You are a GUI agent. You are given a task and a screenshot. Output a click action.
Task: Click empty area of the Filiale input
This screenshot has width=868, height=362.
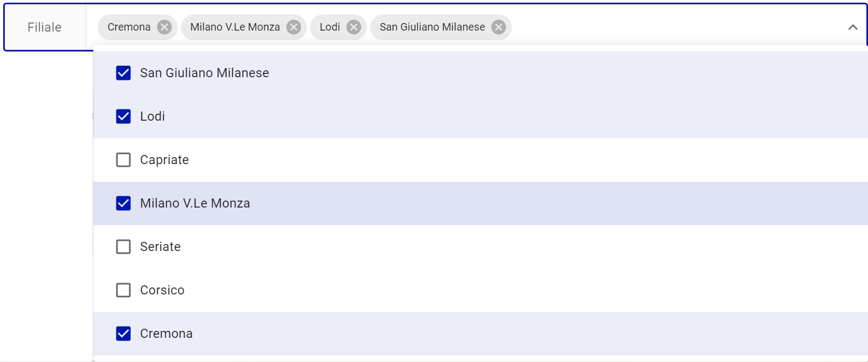(x=671, y=27)
